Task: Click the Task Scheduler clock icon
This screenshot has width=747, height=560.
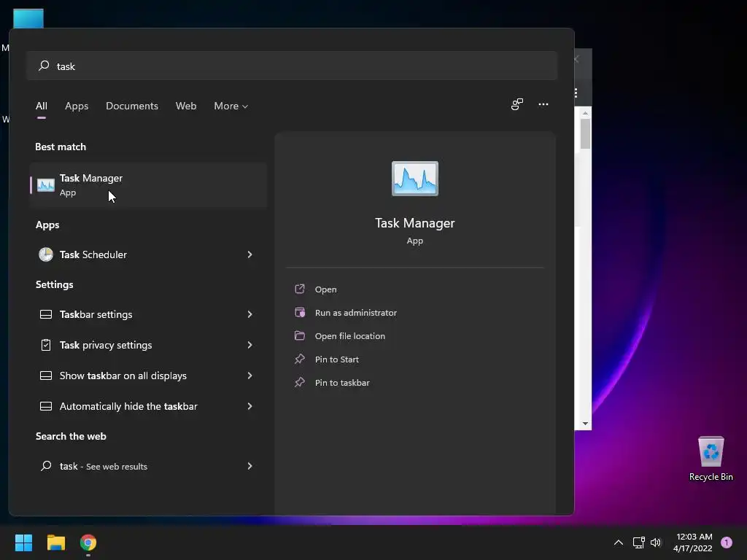Action: point(46,254)
